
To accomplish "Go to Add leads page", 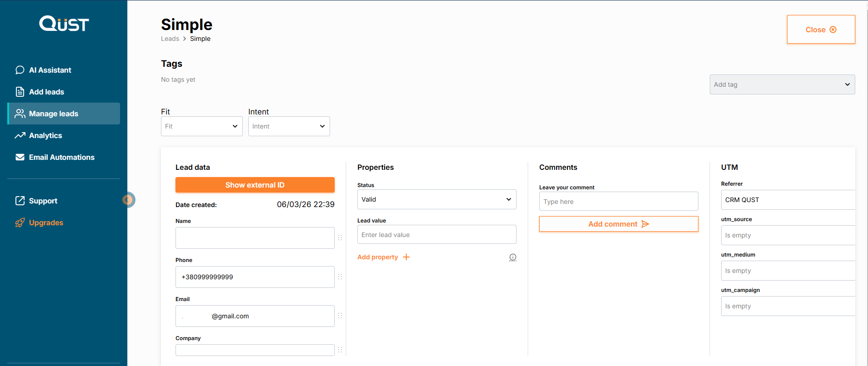I will [46, 92].
